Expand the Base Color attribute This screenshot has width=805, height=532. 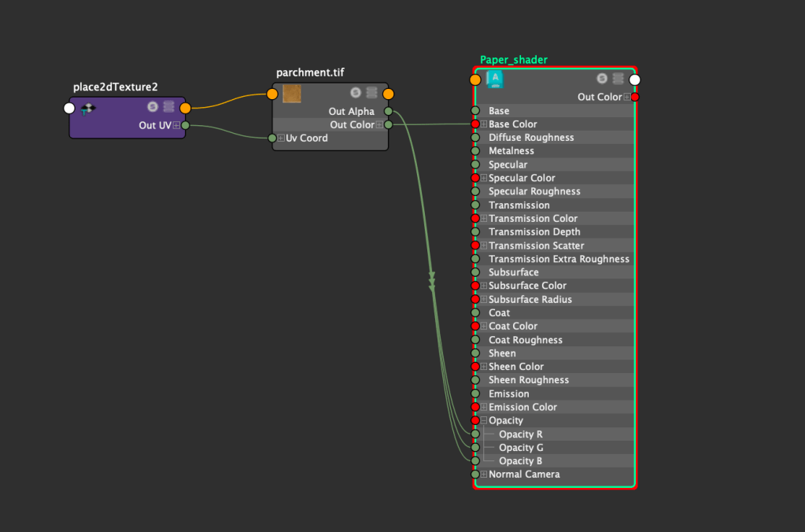484,124
